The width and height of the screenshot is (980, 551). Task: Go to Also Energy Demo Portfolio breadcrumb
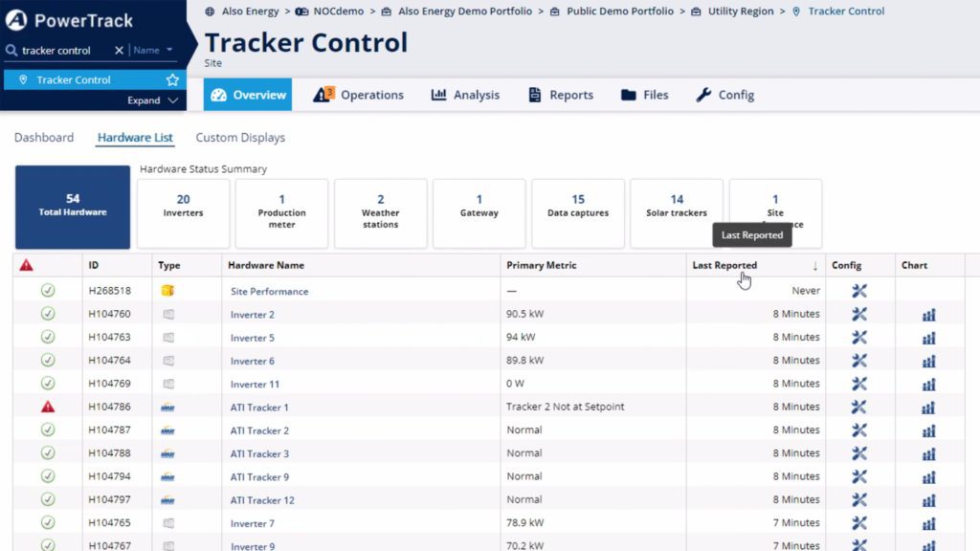465,11
